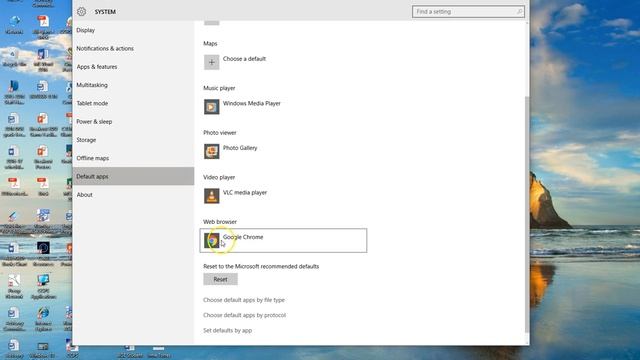Screen dimensions: 640x360
Task: Open Set defaults by app link
Action: pyautogui.click(x=227, y=331)
